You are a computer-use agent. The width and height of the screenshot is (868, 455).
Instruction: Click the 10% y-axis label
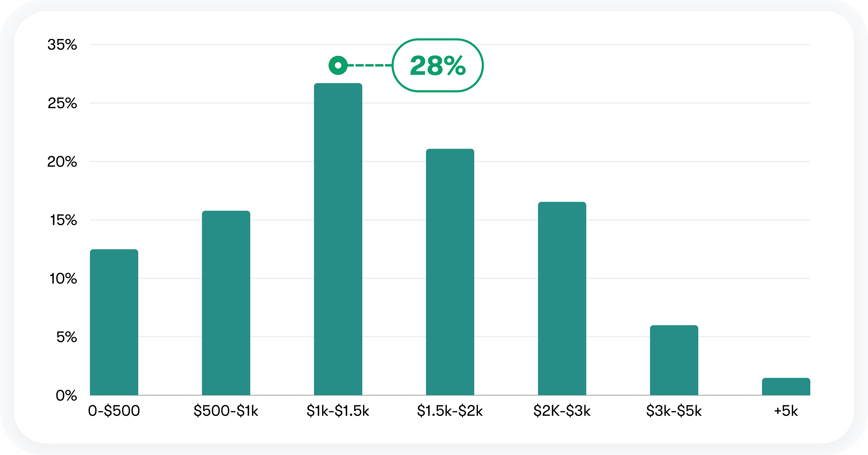[63, 279]
